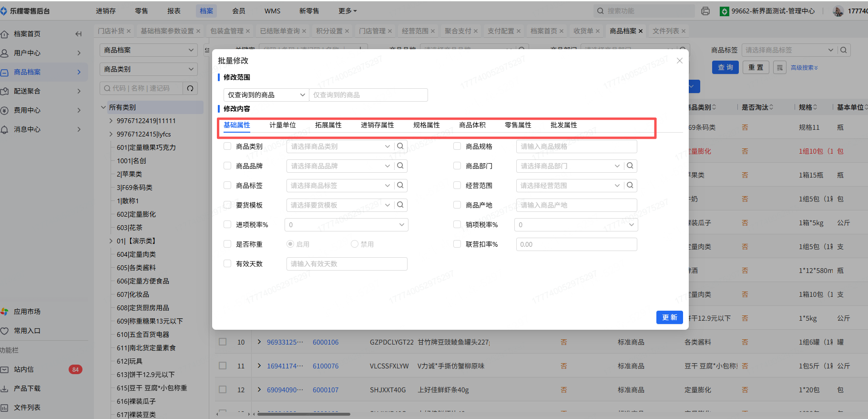This screenshot has height=419, width=868.
Task: Check the 商品规格 checkbox
Action: [457, 147]
